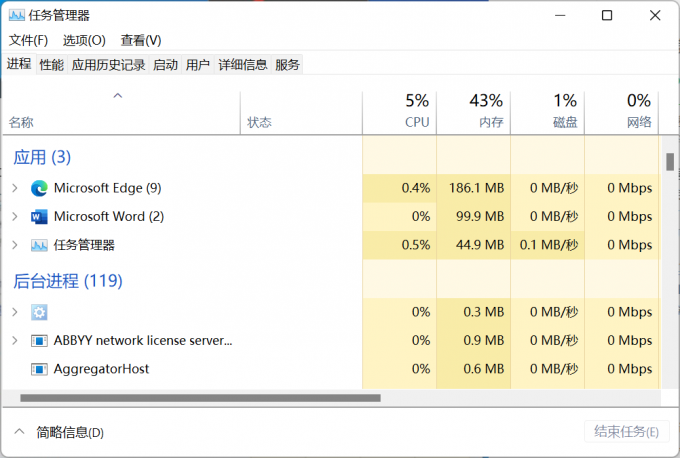Viewport: 680px width, 458px height.
Task: Click the 任务管理器 process row icon
Action: [x=39, y=245]
